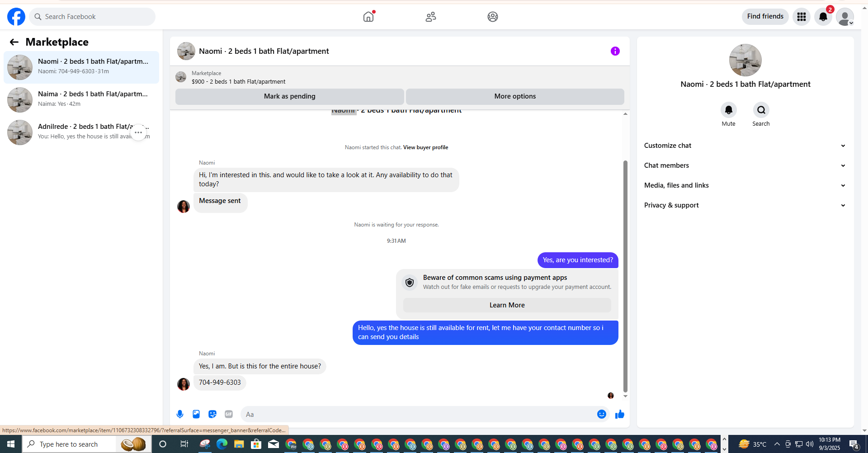
Task: Open Microsoft Store in taskbar
Action: click(x=256, y=444)
